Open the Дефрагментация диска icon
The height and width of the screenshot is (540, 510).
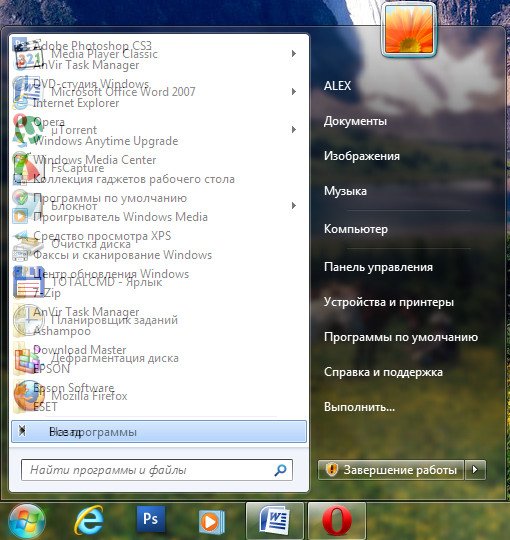point(28,359)
